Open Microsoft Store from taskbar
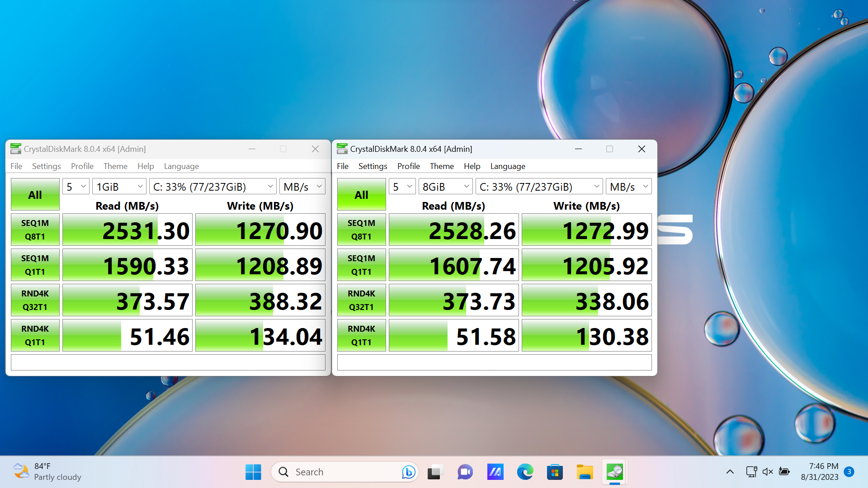 click(x=555, y=472)
